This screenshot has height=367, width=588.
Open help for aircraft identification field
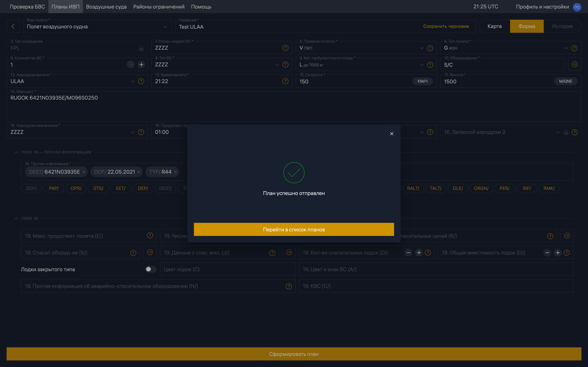[285, 48]
